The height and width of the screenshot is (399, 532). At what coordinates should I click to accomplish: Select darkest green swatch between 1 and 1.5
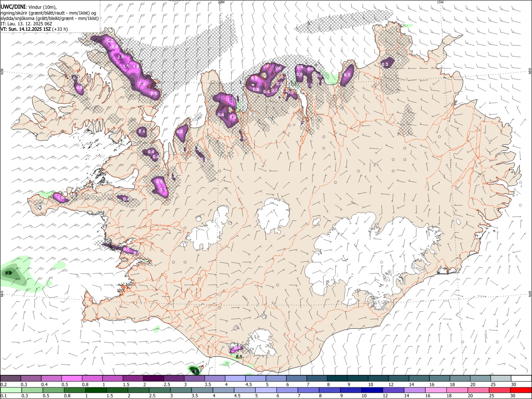pos(96,390)
